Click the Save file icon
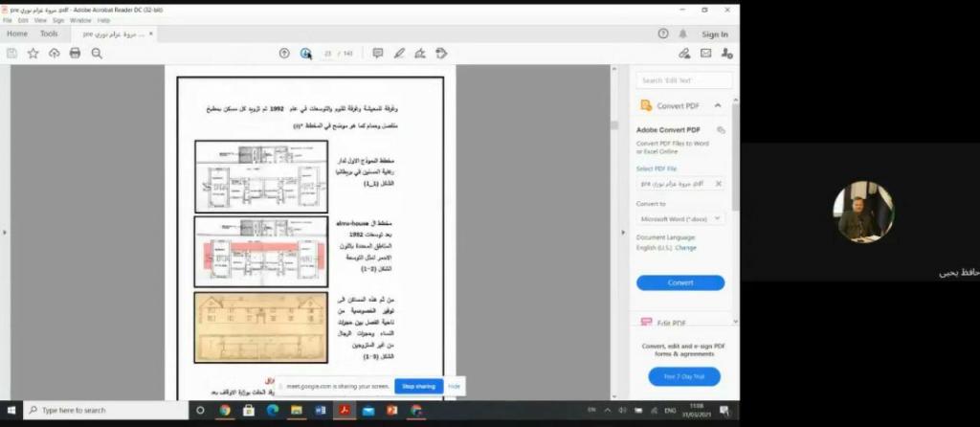The image size is (980, 427). tap(11, 54)
